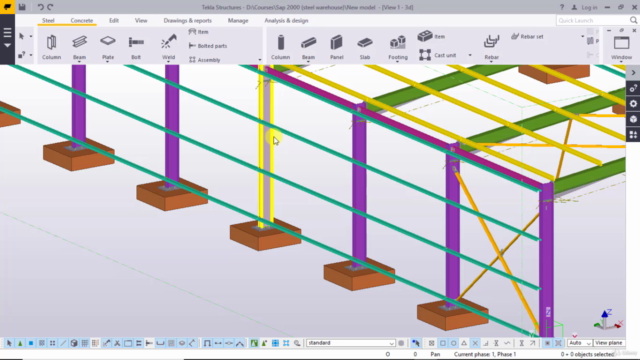Expand the Cast unit dropdown arrow
Image resolution: width=640 pixels, height=360 pixels.
tap(470, 55)
